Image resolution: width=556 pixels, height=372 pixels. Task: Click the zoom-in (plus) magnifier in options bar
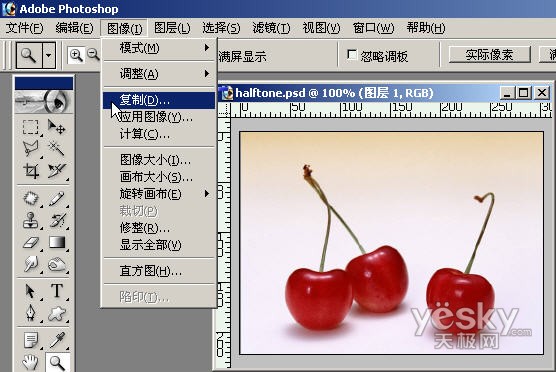(x=76, y=55)
